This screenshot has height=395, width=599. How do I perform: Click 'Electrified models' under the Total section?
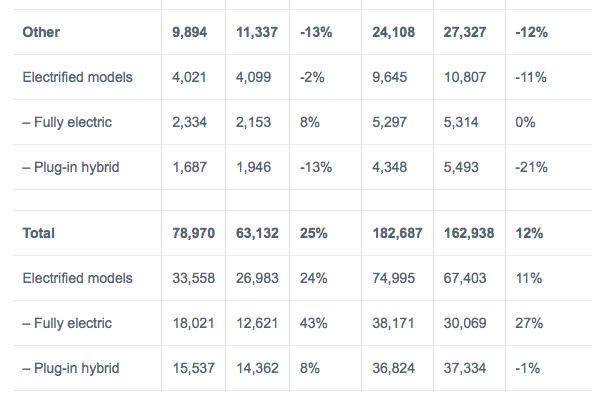click(x=78, y=278)
